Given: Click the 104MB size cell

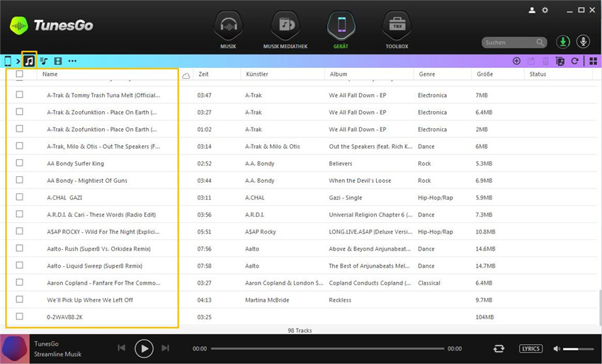Looking at the screenshot, I should [x=484, y=317].
